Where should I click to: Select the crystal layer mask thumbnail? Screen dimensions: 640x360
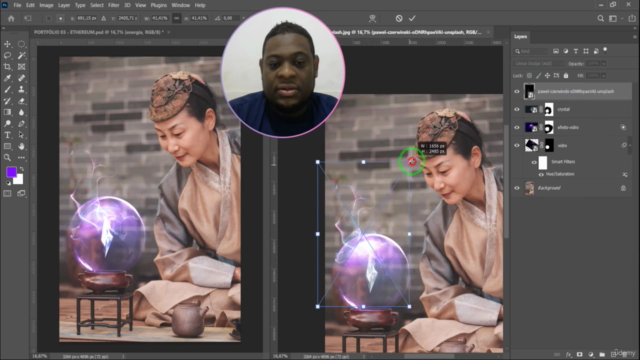click(x=549, y=109)
